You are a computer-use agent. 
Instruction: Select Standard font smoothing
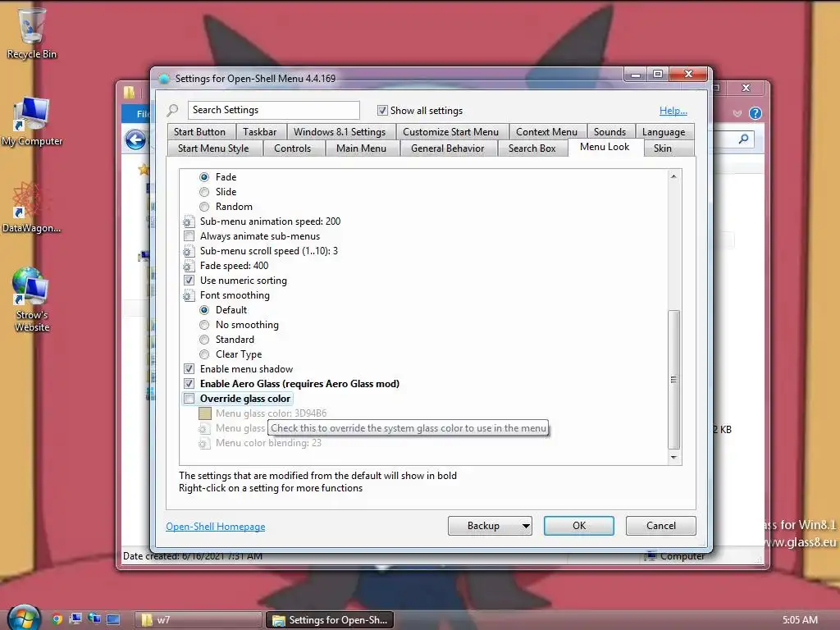204,340
